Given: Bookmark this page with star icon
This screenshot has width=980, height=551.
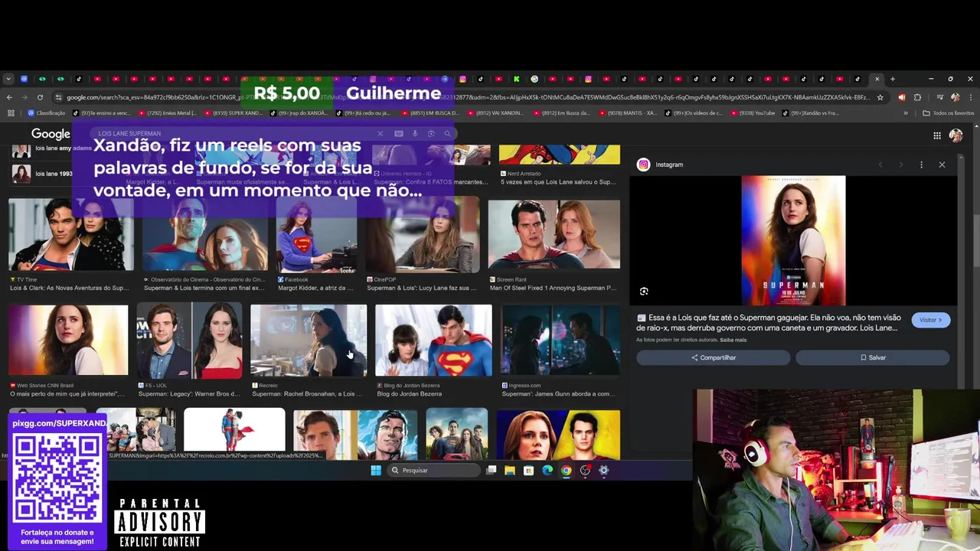Looking at the screenshot, I should pos(880,97).
